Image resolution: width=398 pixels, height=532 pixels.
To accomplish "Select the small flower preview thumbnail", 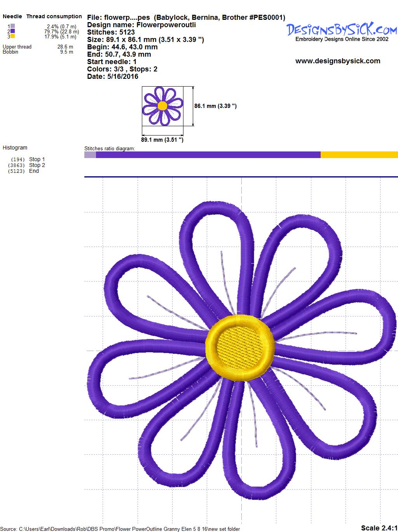I will click(x=162, y=106).
